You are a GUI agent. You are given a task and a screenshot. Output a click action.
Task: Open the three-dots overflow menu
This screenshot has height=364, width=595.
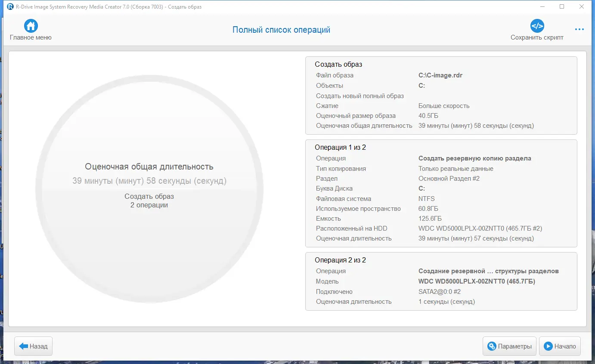click(579, 29)
